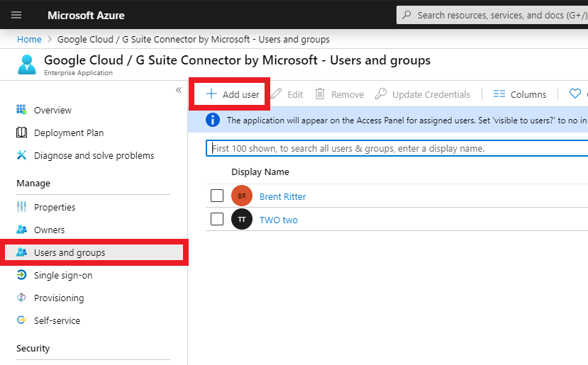Select the TWO two user checkbox
The height and width of the screenshot is (365, 588).
point(217,219)
